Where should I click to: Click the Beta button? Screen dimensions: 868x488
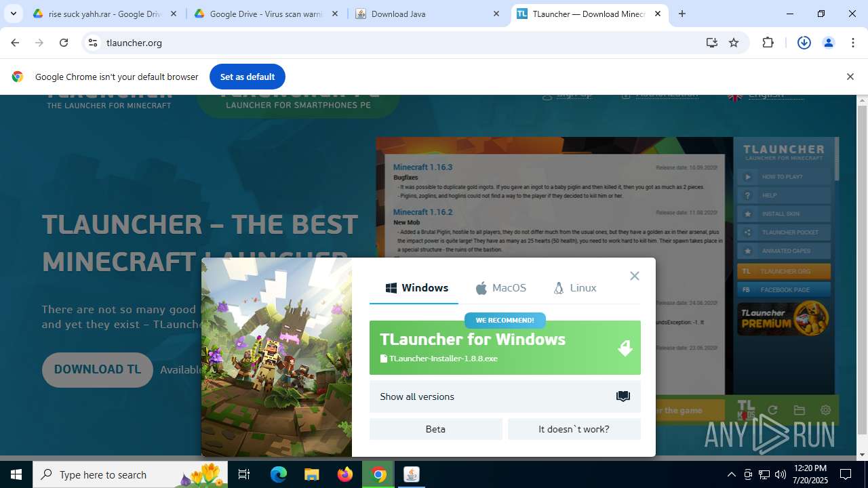point(436,429)
